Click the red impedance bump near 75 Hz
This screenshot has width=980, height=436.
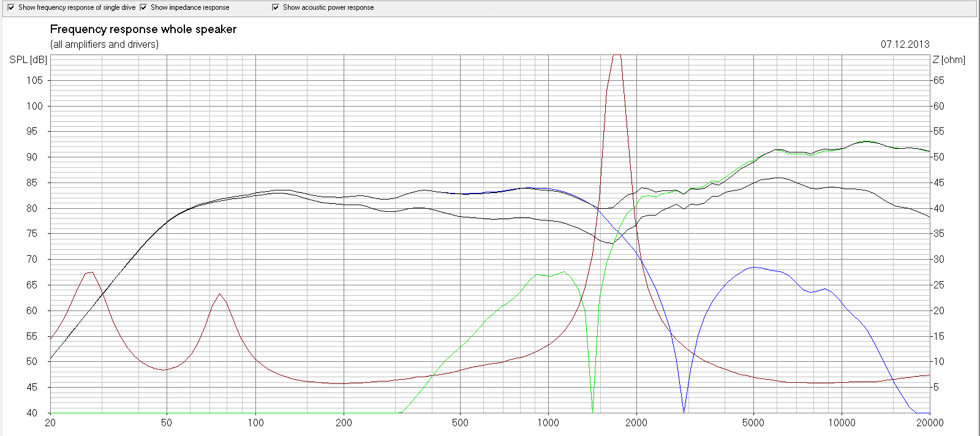click(x=219, y=295)
